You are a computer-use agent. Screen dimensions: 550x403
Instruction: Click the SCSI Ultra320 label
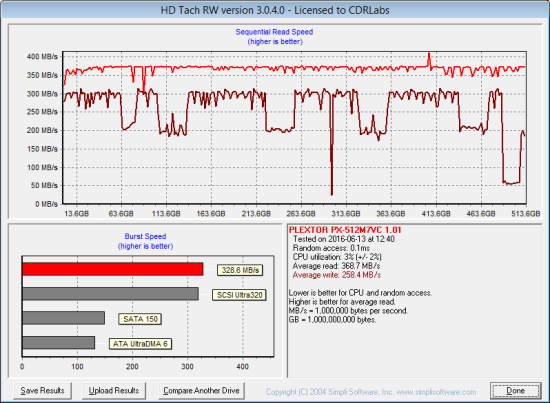pyautogui.click(x=239, y=295)
